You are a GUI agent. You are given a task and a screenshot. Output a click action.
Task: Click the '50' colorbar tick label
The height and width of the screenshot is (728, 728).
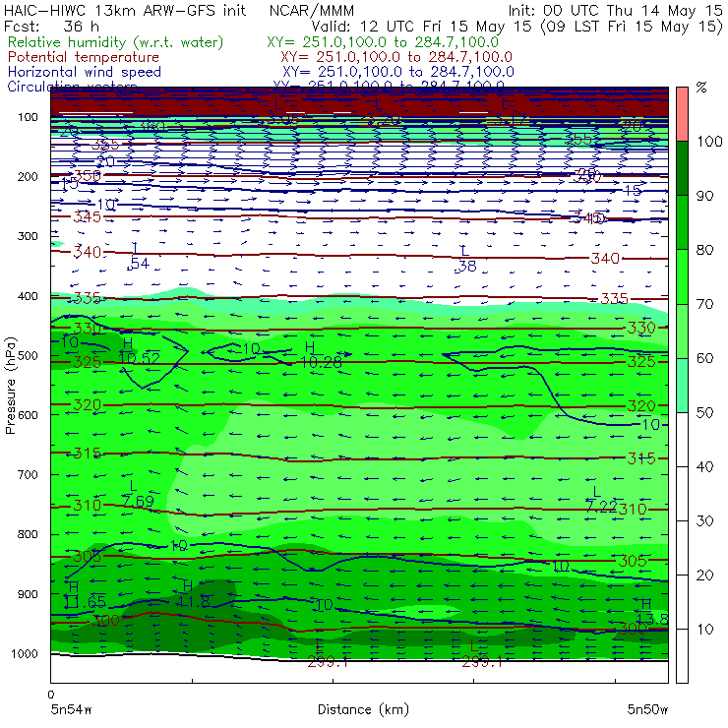(x=704, y=413)
